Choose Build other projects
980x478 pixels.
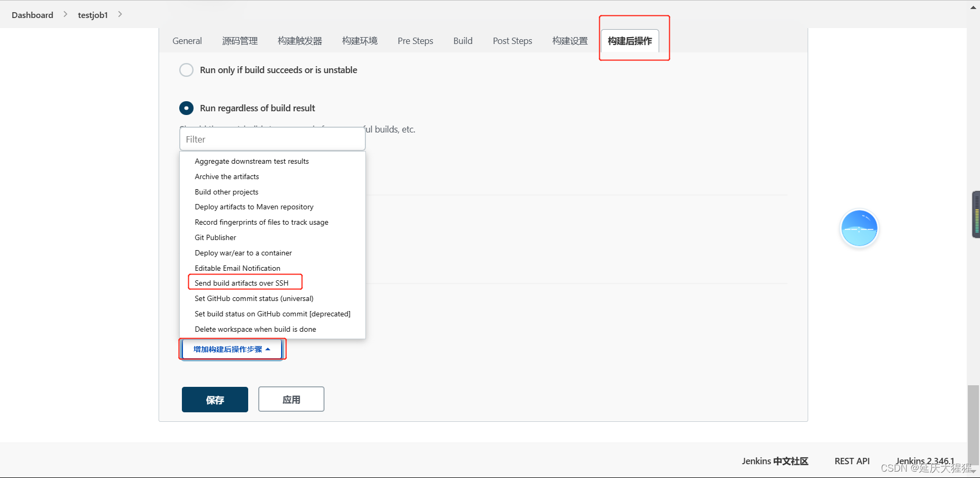[x=226, y=192]
